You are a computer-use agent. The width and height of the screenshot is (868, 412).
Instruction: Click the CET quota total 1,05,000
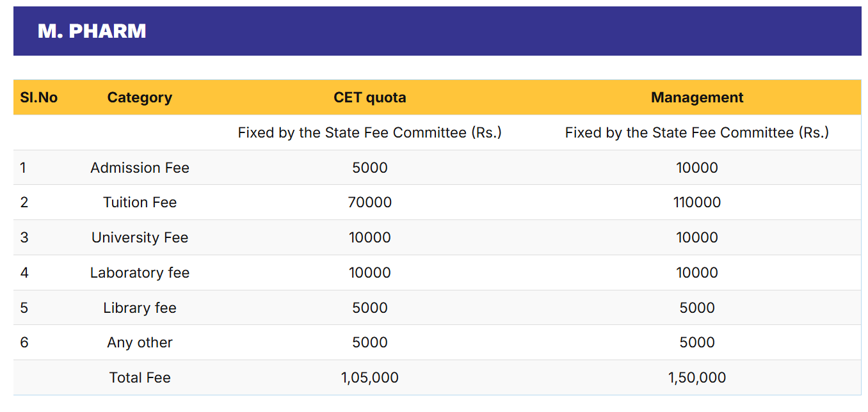[x=369, y=377]
